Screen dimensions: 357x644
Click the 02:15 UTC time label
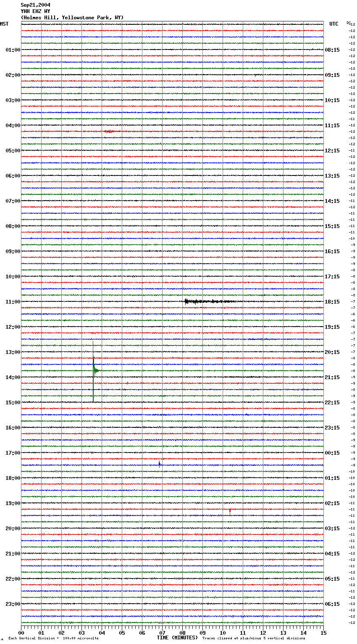pos(332,503)
